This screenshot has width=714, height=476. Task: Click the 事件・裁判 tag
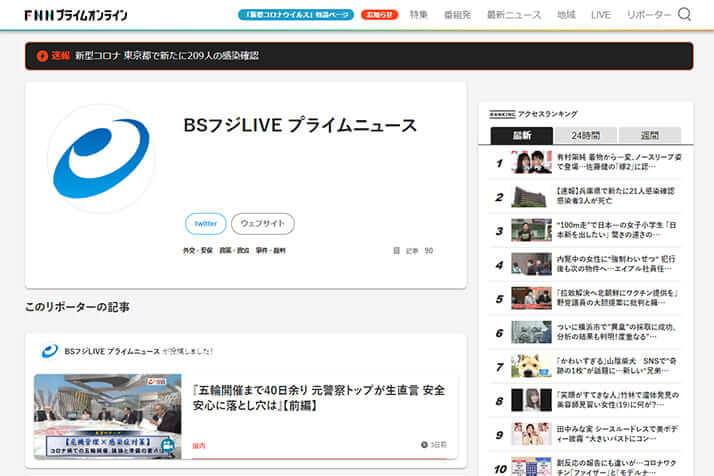(x=270, y=251)
